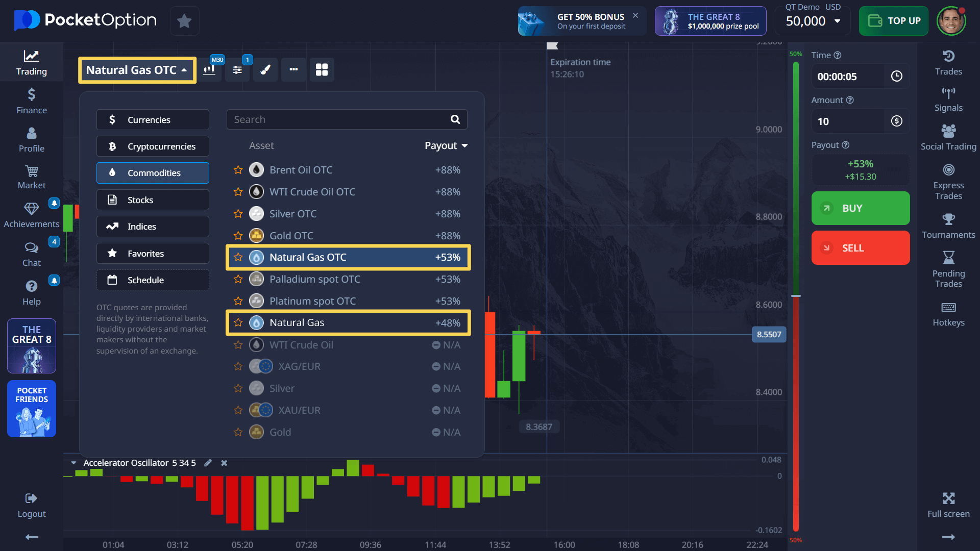Select the Cryptocurrencies category

pos(153,146)
